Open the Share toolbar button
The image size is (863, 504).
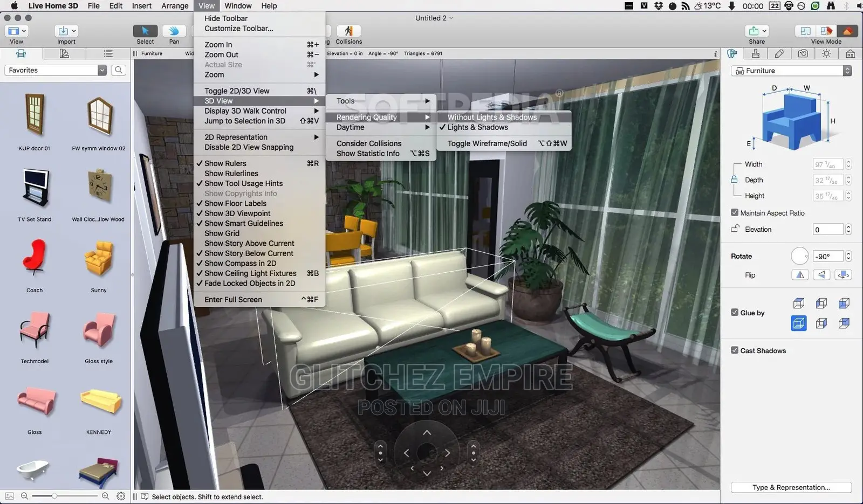point(757,31)
